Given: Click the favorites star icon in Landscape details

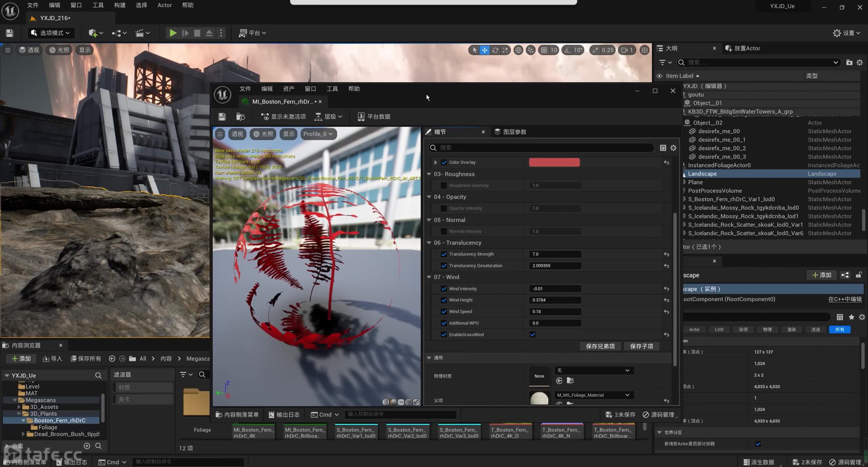Looking at the screenshot, I should coord(851,317).
